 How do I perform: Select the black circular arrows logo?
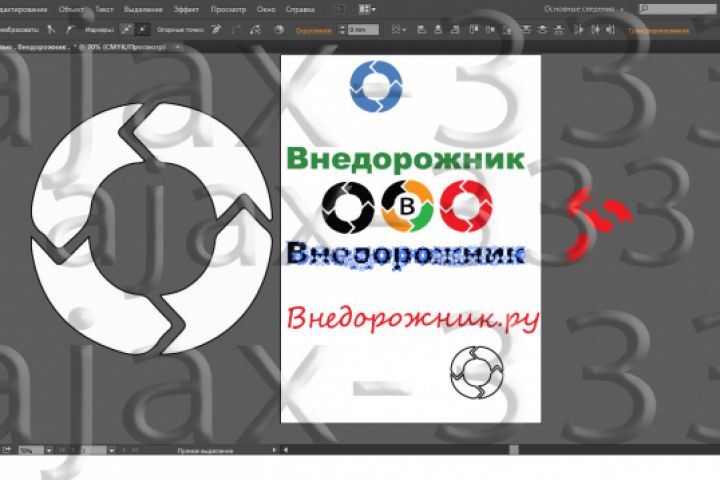[x=349, y=207]
